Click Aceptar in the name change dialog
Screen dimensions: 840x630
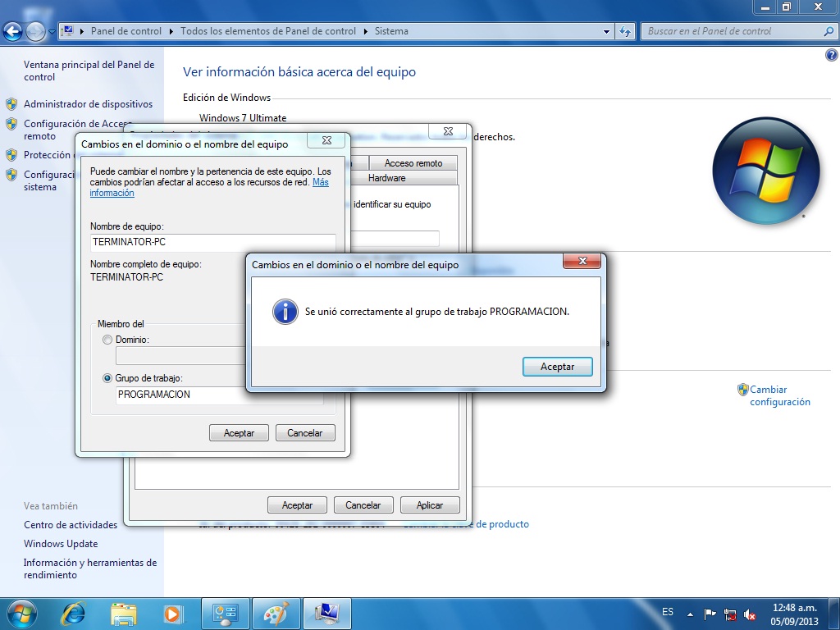point(239,433)
